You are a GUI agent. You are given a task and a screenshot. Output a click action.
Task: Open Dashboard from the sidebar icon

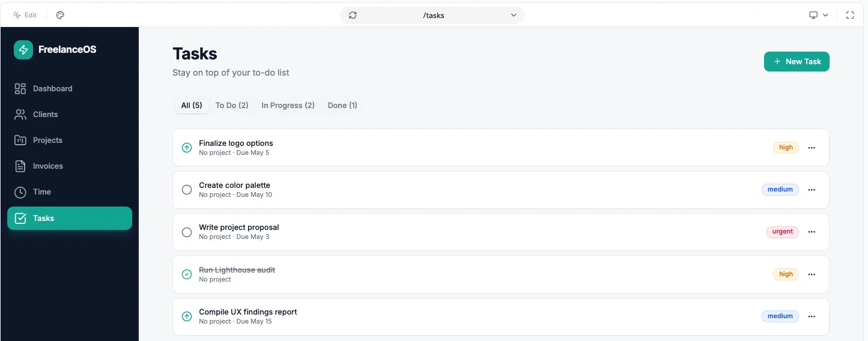20,89
